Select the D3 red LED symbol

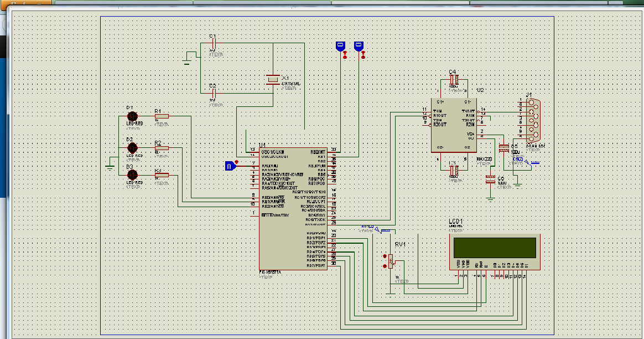coord(132,175)
